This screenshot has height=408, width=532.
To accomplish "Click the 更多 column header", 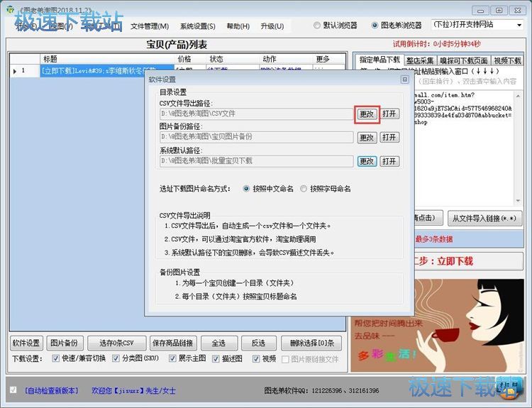I will tap(328, 59).
